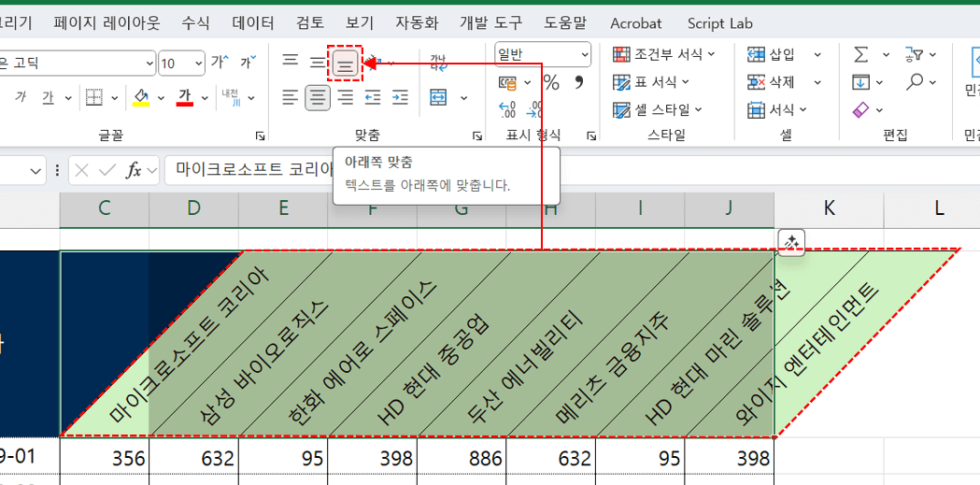Apply accounting number format
Viewport: 980px width, 485px height.
(507, 82)
